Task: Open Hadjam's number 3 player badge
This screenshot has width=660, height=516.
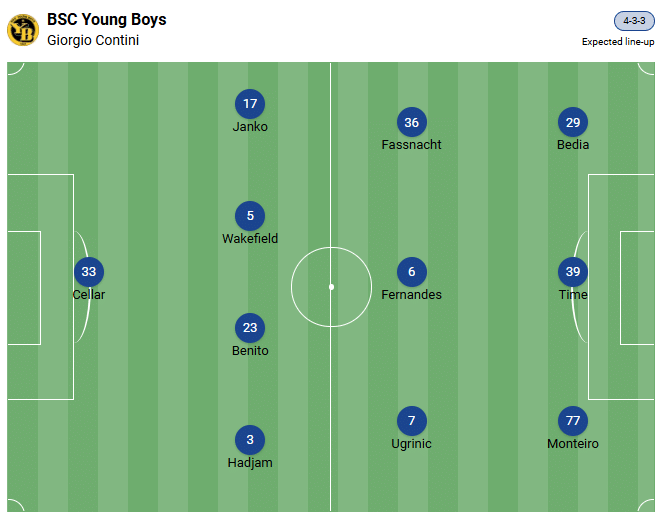Action: pos(250,440)
